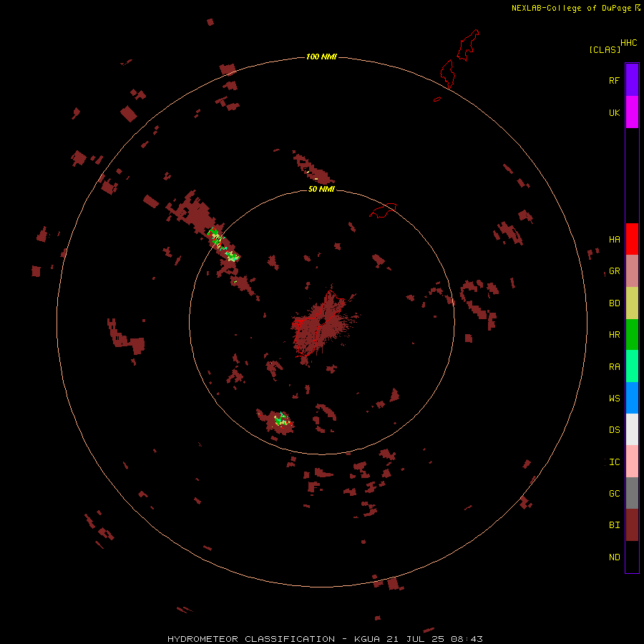Click the GR legend label
Image resolution: width=644 pixels, height=644 pixels.
pos(614,271)
